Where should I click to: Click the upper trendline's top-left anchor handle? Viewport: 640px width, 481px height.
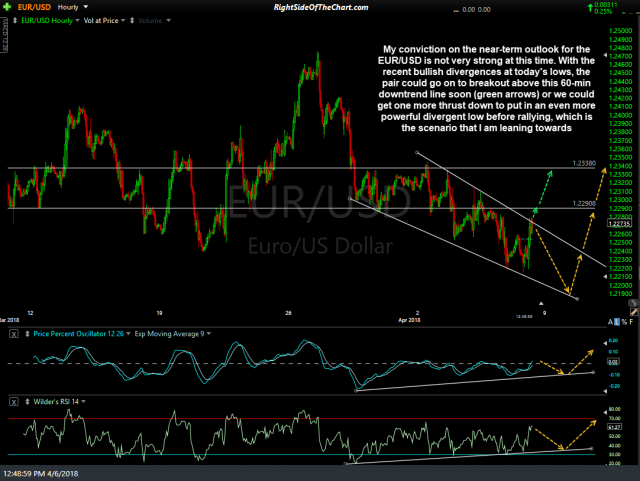click(417, 152)
